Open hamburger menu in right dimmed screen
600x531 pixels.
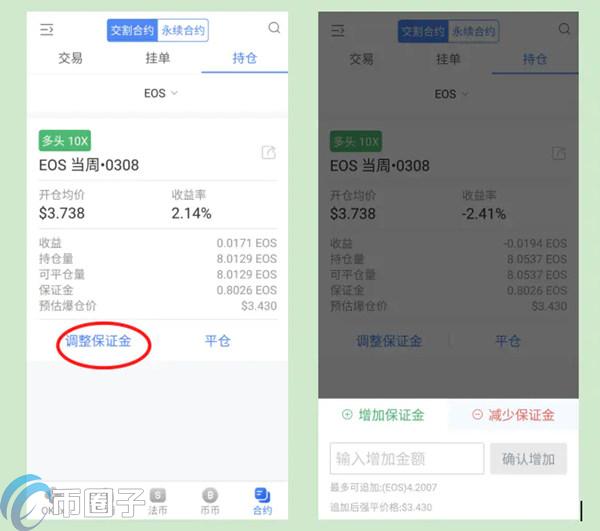click(x=337, y=30)
